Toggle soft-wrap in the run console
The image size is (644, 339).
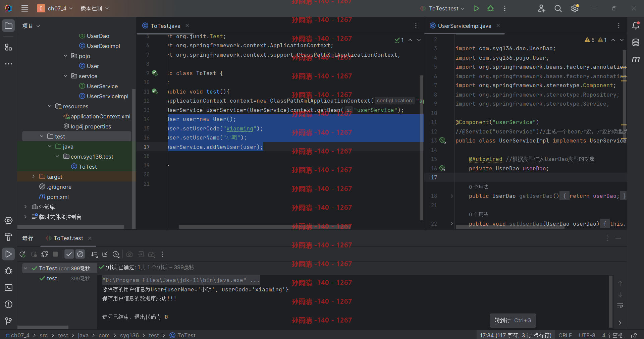pyautogui.click(x=620, y=305)
